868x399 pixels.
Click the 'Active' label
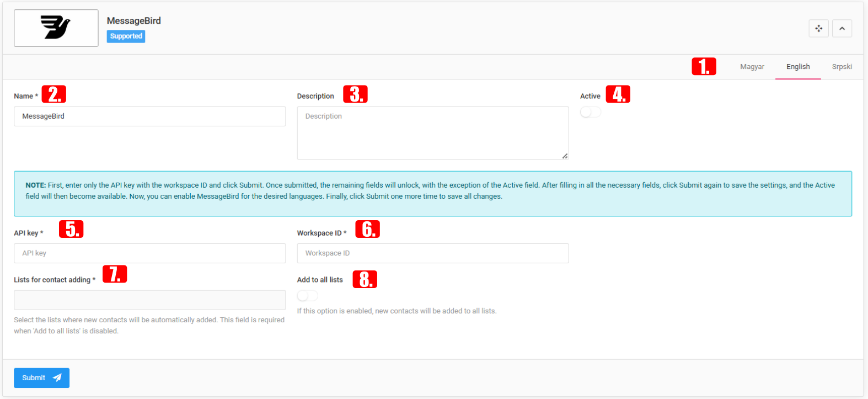[590, 96]
